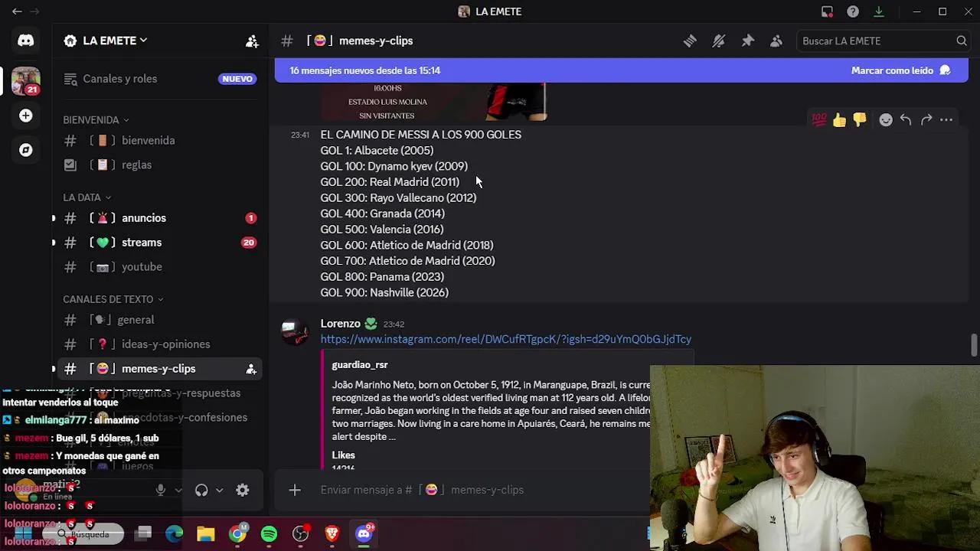Screen dimensions: 980x551
Task: Click the plus attachment button in message bar
Action: (295, 490)
